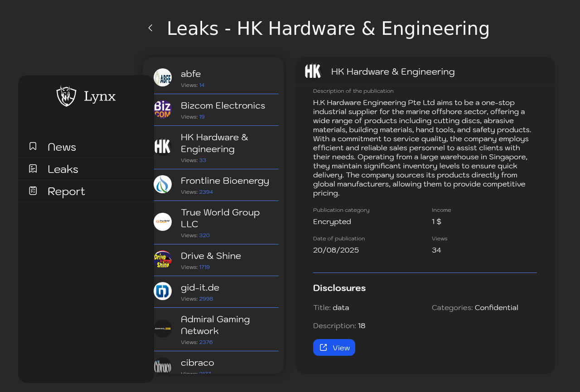Image resolution: width=580 pixels, height=392 pixels.
Task: Select the gid-it.de entry
Action: pos(216,292)
